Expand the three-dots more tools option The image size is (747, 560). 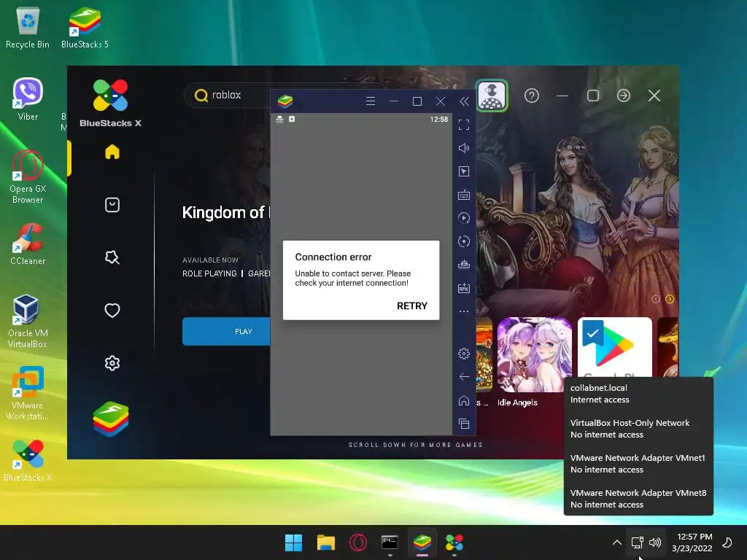(464, 311)
